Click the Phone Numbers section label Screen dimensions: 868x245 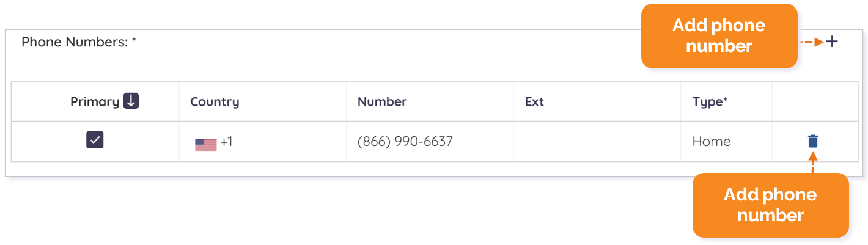79,42
